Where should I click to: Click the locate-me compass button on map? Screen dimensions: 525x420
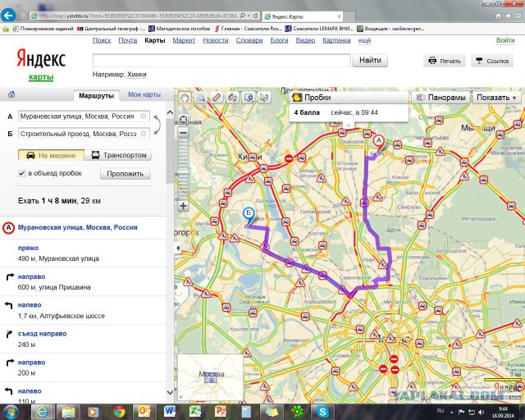coord(183,120)
